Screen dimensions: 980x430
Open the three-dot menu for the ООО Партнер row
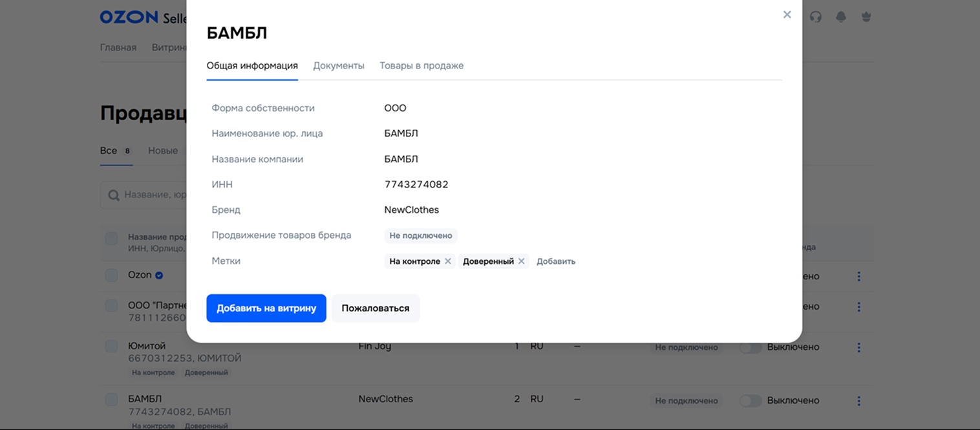coord(858,306)
